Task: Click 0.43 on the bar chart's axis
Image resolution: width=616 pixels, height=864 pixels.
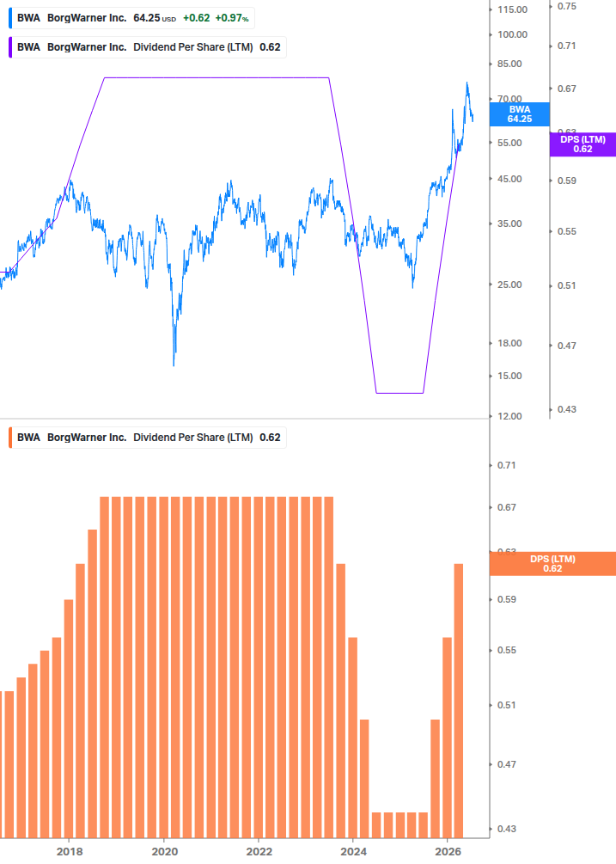Action: [507, 829]
